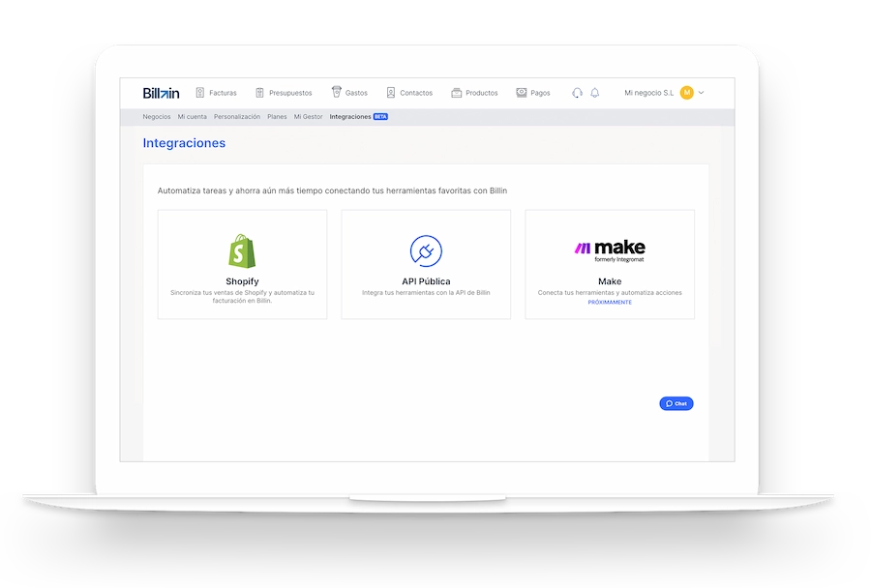
Task: Click the Gastos icon in navbar
Action: coord(337,93)
